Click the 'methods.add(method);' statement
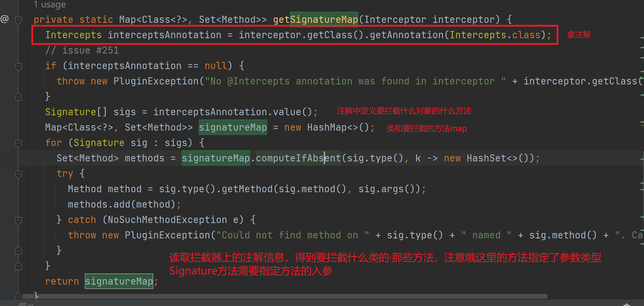 coord(124,204)
